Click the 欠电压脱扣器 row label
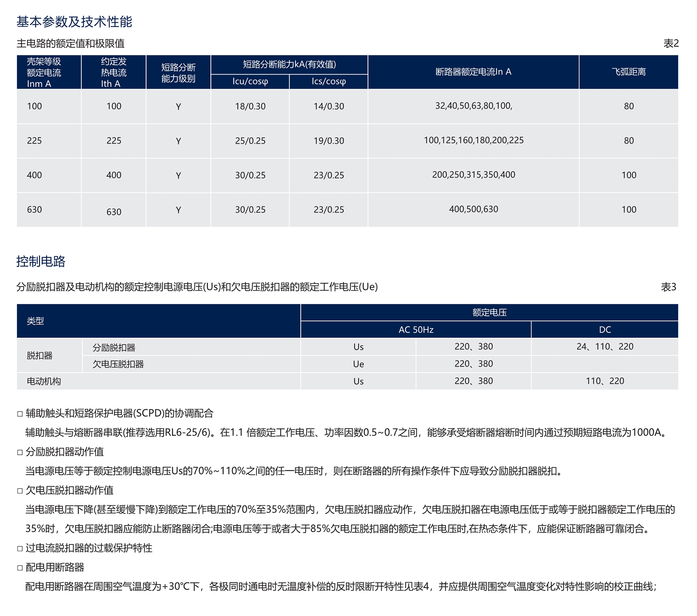This screenshot has width=697, height=616. (118, 364)
